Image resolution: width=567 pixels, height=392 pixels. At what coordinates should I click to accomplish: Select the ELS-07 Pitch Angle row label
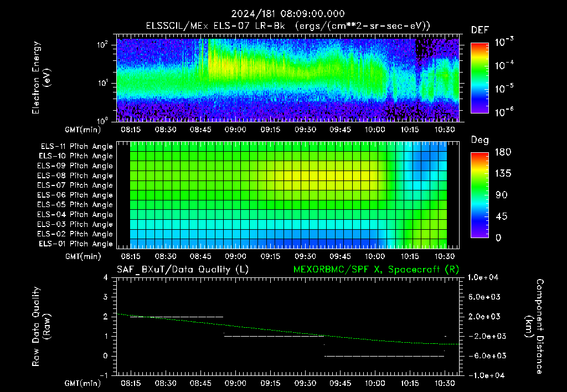coord(75,185)
